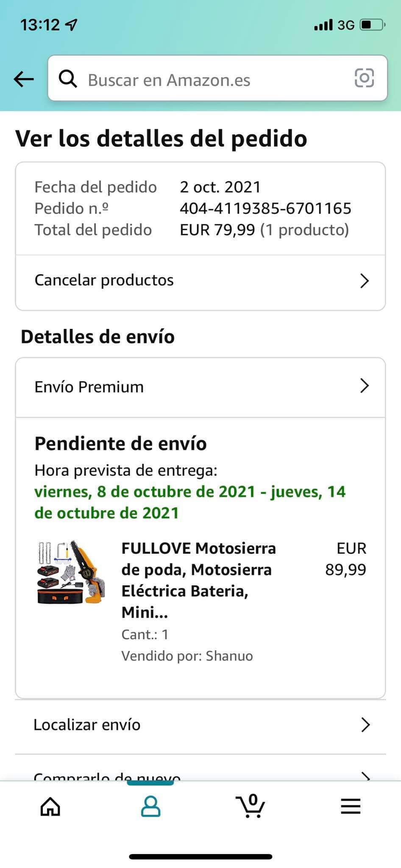Image resolution: width=401 pixels, height=868 pixels.
Task: Select Localizar envío to track shipment
Action: tap(87, 725)
